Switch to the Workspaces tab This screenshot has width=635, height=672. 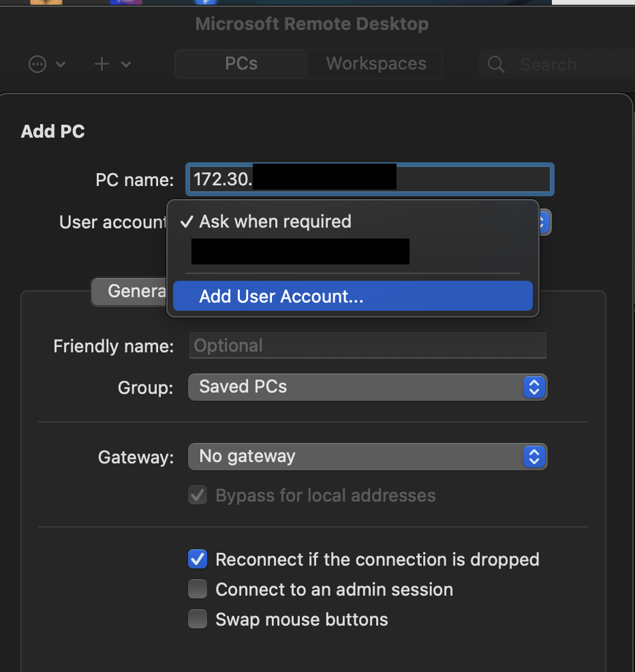click(x=376, y=64)
